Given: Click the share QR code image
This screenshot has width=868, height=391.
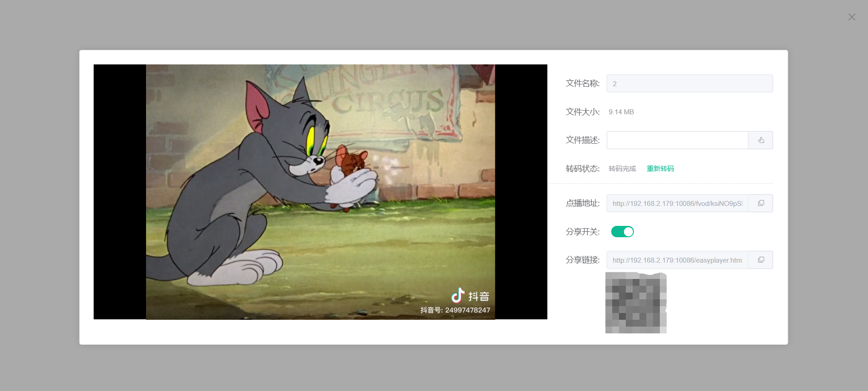Looking at the screenshot, I should coord(636,303).
